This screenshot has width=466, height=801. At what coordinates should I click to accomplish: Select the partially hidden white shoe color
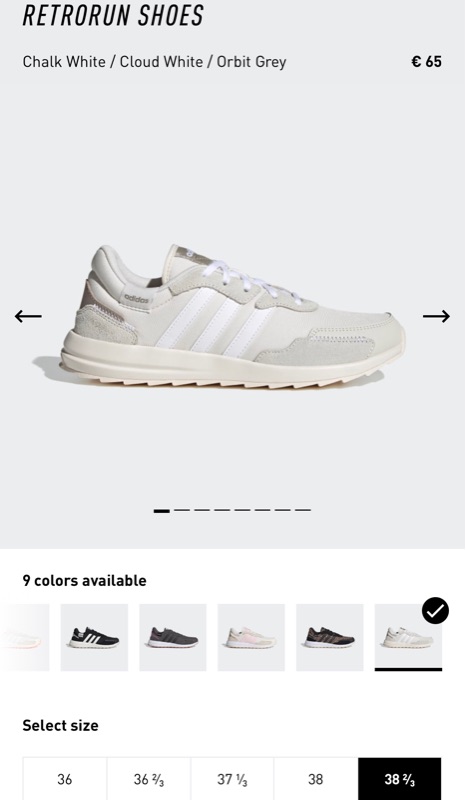[x=25, y=637]
